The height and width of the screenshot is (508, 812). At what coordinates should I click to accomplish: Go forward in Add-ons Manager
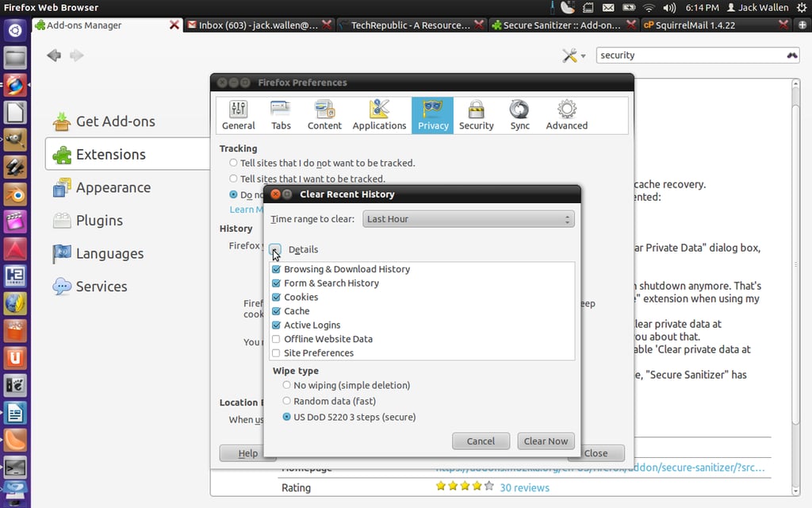pyautogui.click(x=77, y=55)
